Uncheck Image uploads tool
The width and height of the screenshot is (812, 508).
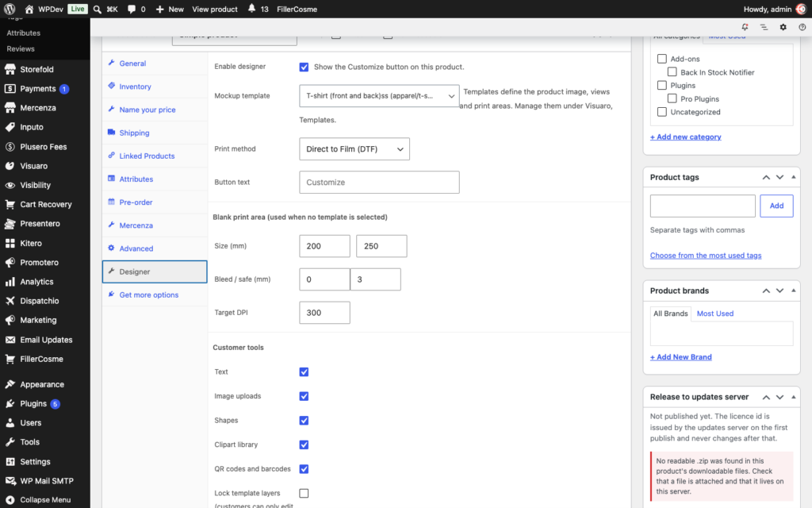pos(304,396)
